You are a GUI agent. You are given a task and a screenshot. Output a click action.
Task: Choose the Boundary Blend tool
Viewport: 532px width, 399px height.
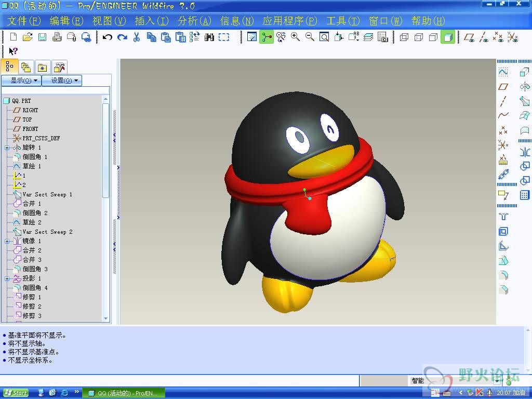pos(525,115)
